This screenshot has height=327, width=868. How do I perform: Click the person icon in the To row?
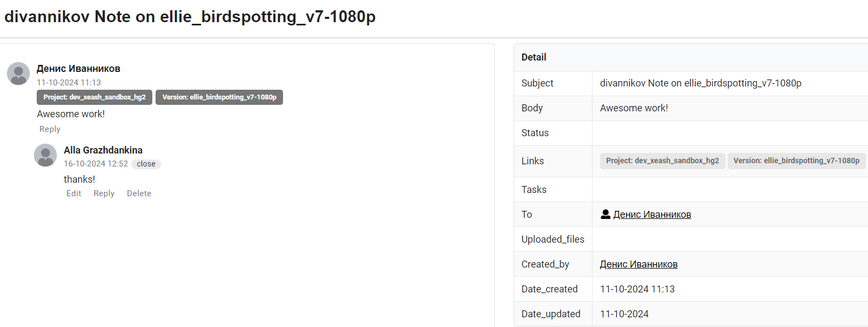click(x=605, y=214)
